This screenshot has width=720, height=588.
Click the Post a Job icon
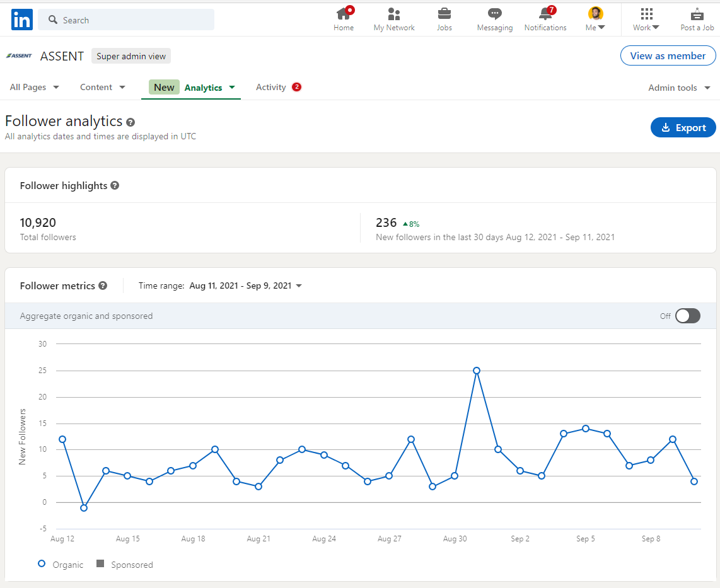(x=697, y=19)
